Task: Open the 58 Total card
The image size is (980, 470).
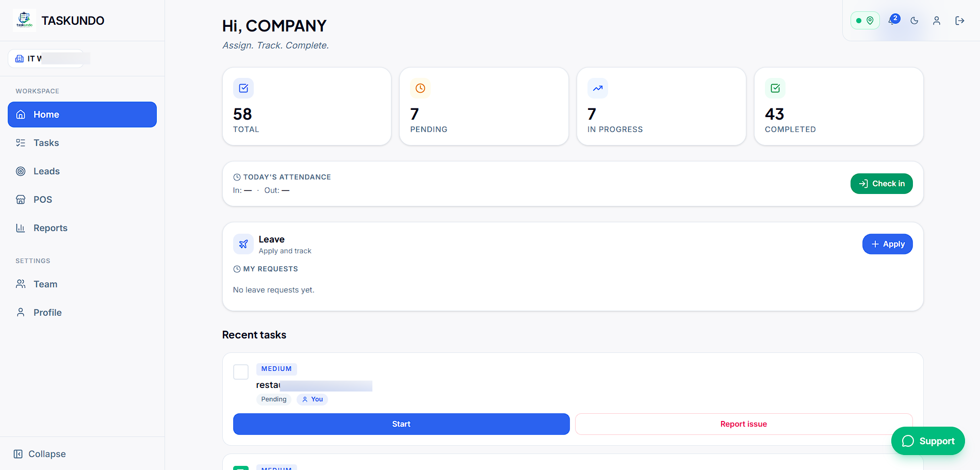Action: pyautogui.click(x=307, y=106)
